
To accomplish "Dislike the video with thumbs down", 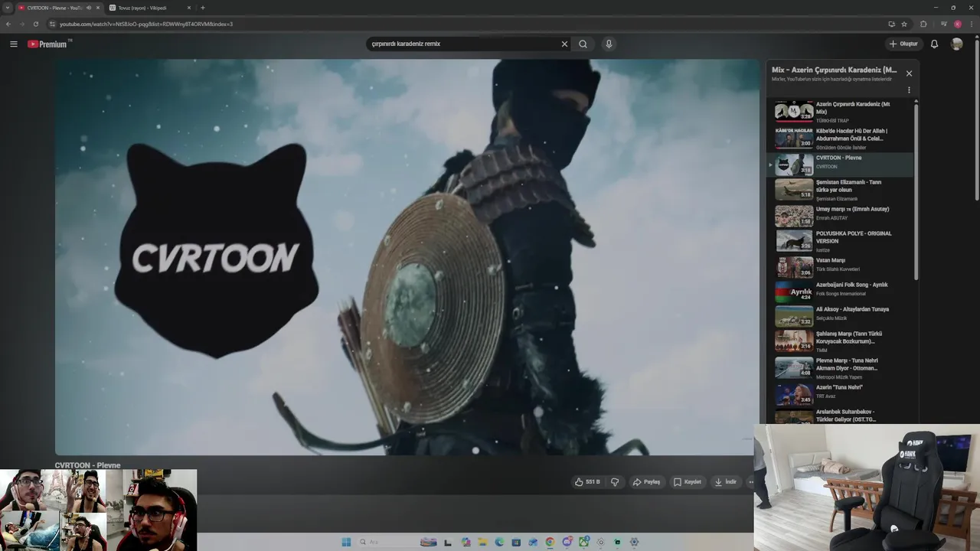I will pos(615,482).
